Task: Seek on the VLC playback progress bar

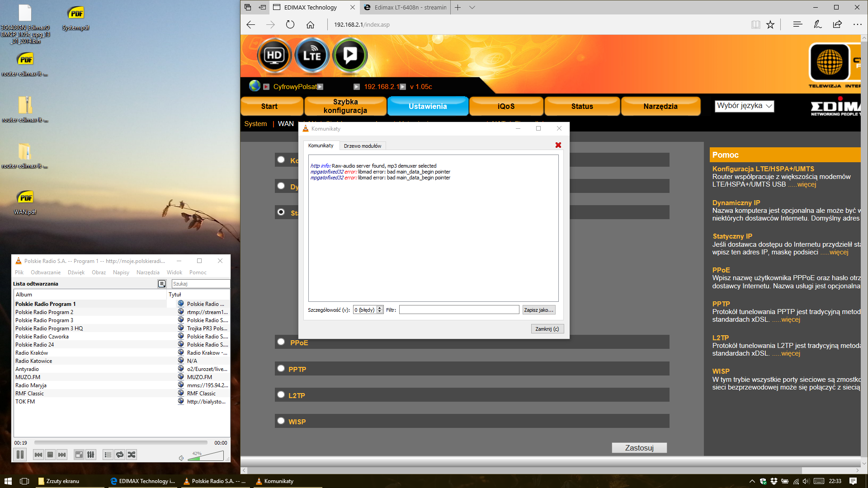Action: pos(121,443)
